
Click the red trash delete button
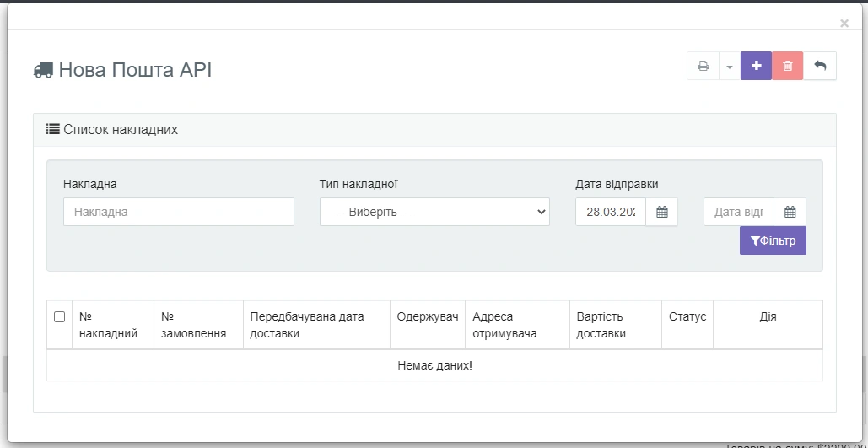point(787,67)
